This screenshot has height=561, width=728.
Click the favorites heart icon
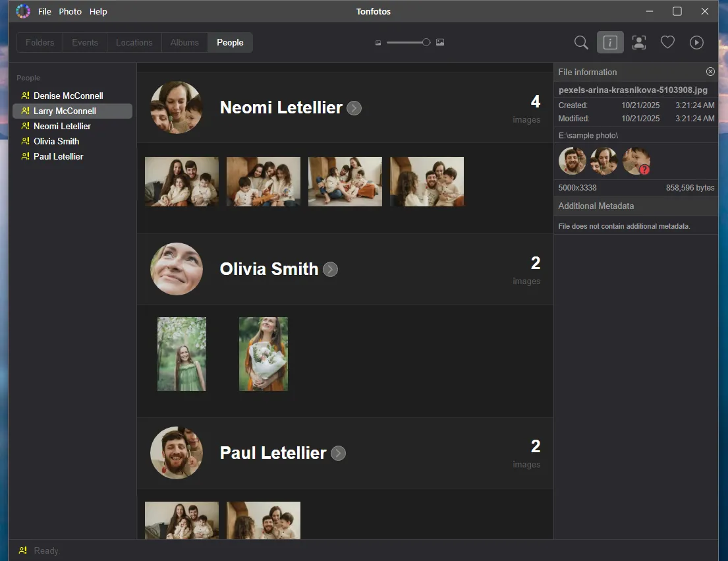(x=667, y=42)
